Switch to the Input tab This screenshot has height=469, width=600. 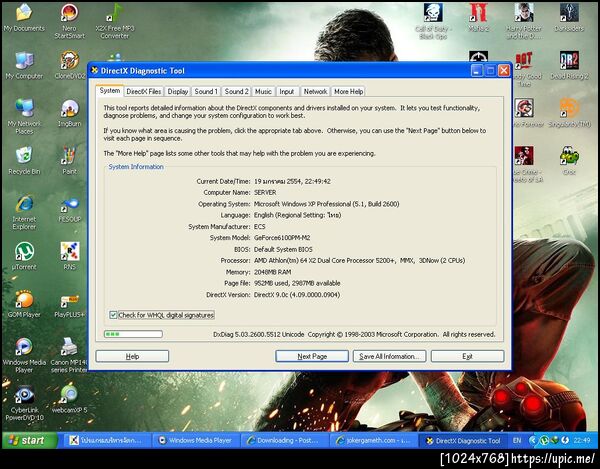[x=287, y=91]
